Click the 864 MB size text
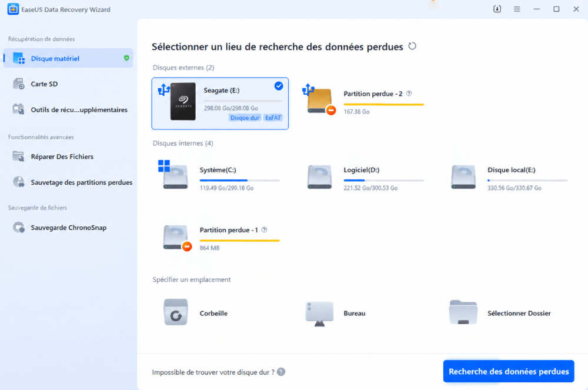The height and width of the screenshot is (390, 588). [209, 248]
